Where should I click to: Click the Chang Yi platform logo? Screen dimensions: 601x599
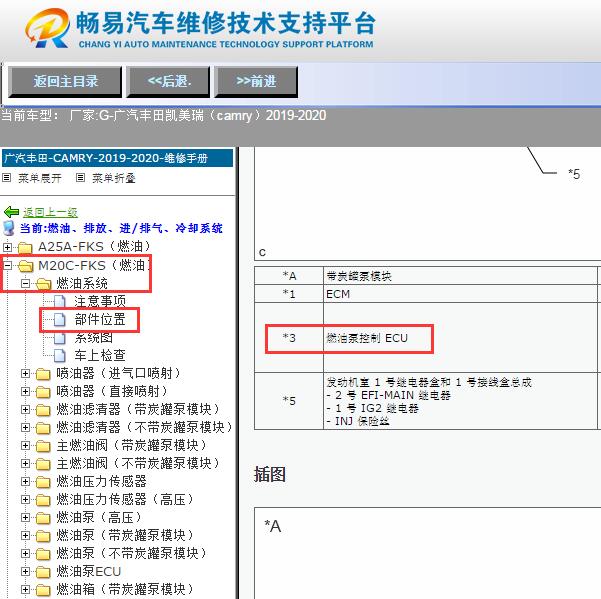pyautogui.click(x=47, y=28)
